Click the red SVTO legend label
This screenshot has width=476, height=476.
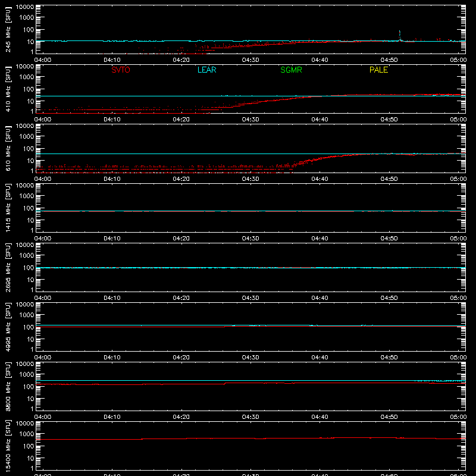point(121,70)
